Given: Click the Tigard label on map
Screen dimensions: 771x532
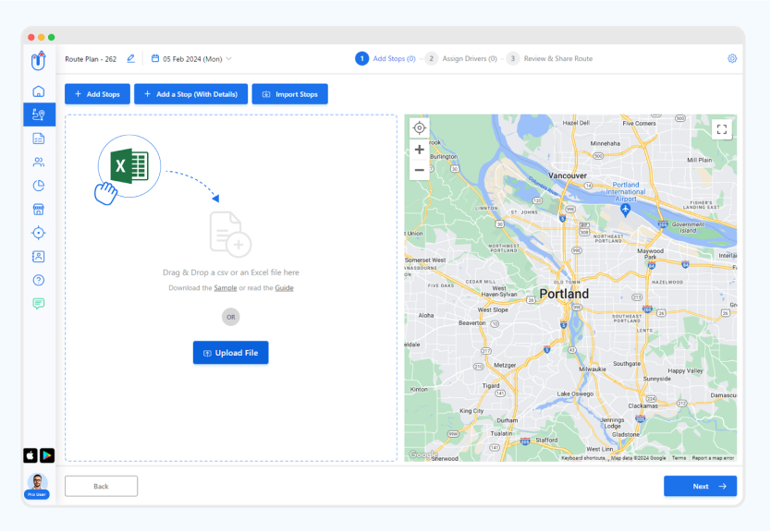Looking at the screenshot, I should click(491, 386).
